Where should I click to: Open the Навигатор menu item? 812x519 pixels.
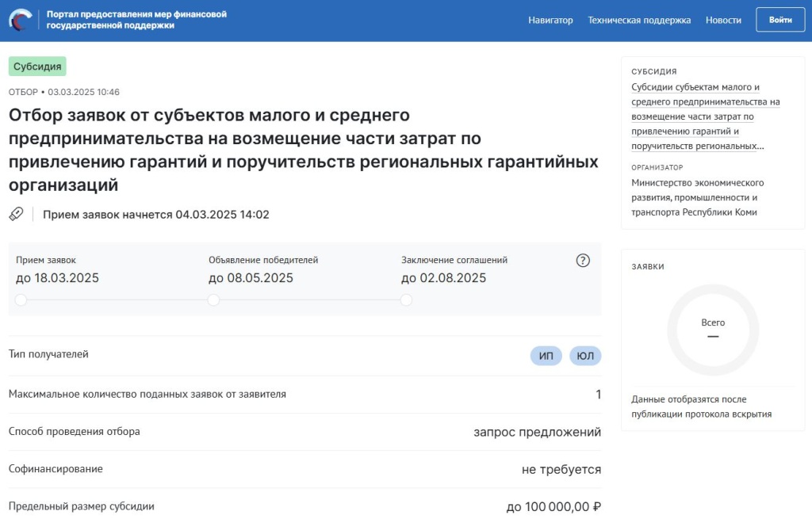coord(550,20)
